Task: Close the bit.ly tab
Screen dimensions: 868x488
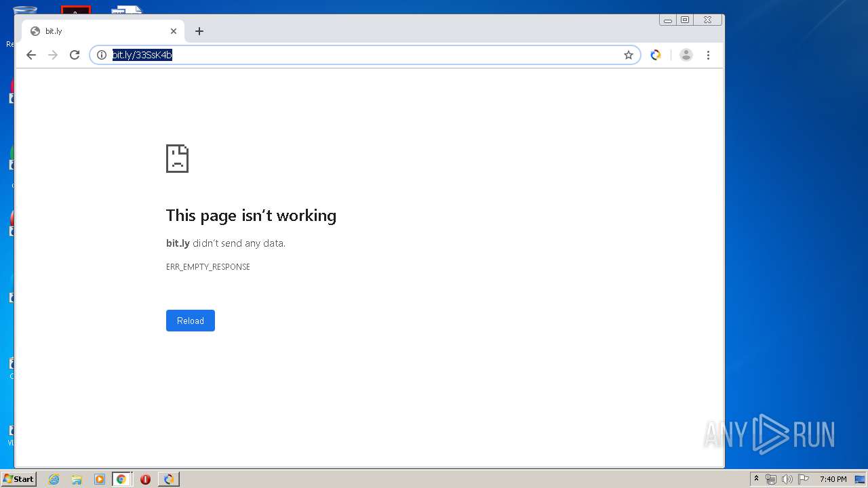Action: click(x=174, y=31)
